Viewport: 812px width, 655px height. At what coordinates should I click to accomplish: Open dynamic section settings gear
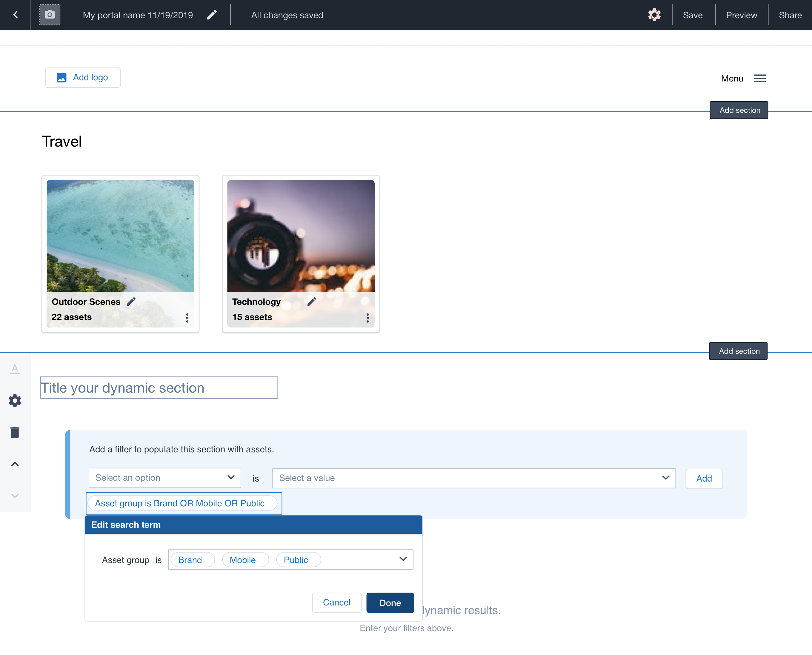(x=15, y=401)
